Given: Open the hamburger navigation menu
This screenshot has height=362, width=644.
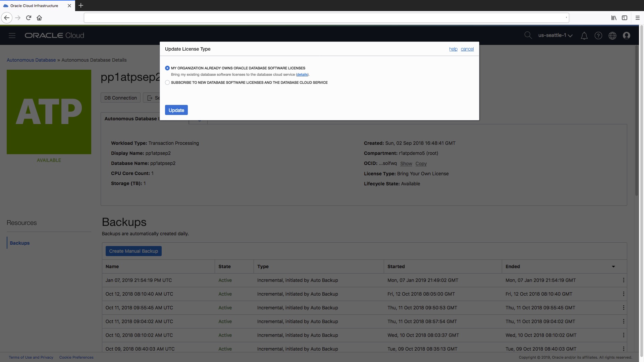Looking at the screenshot, I should click(x=12, y=36).
